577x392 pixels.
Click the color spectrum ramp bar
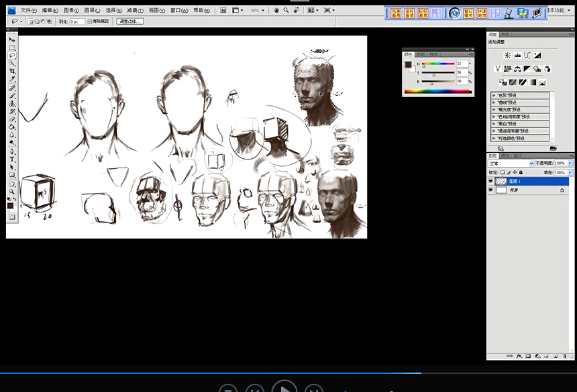point(437,91)
